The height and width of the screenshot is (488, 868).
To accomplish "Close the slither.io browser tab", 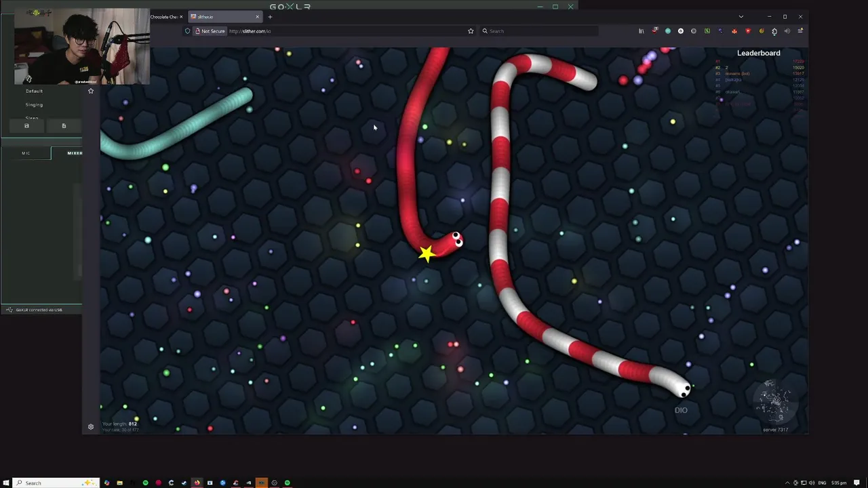I will pos(257,17).
